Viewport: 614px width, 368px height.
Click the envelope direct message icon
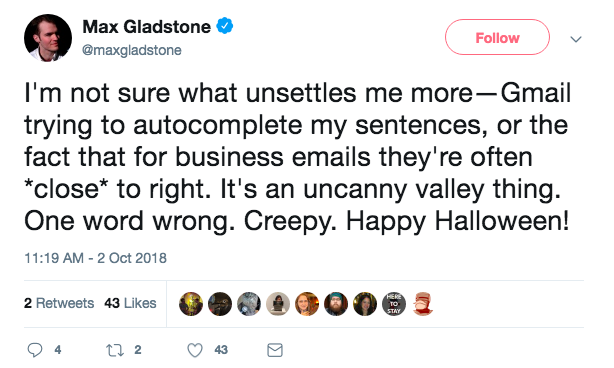tap(275, 350)
